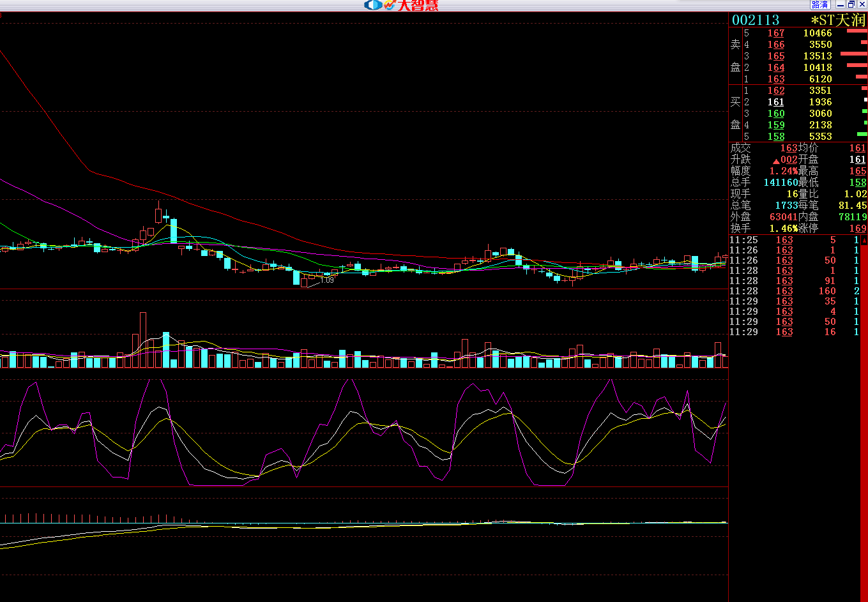Select the 11:29 trade with volume 35
The image size is (868, 602).
[795, 301]
